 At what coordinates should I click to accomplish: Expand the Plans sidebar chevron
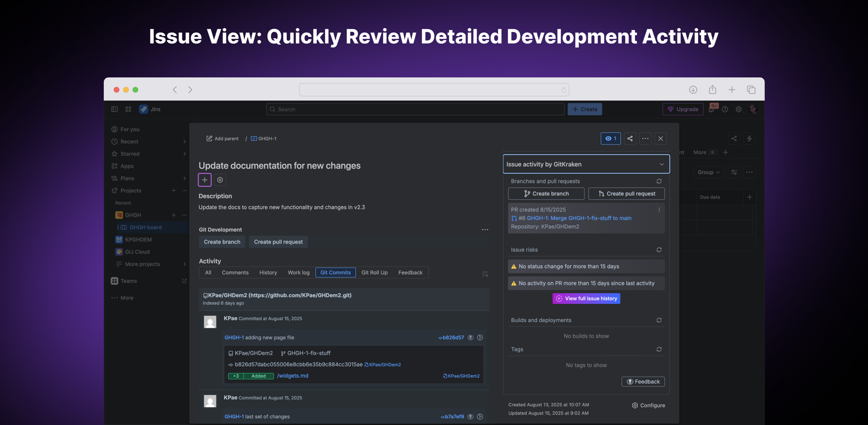184,178
